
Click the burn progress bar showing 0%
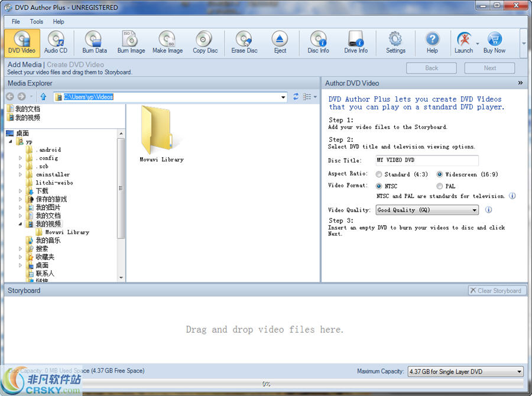[x=266, y=384]
